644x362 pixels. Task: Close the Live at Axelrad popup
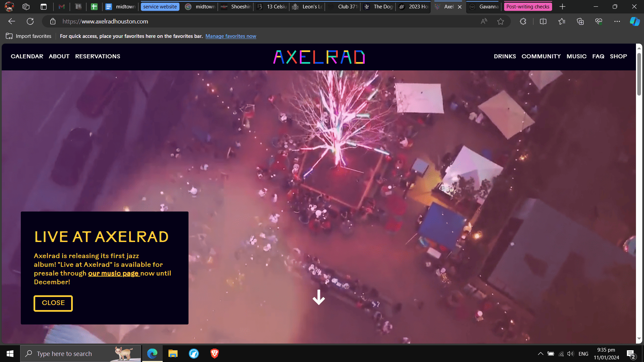click(53, 303)
